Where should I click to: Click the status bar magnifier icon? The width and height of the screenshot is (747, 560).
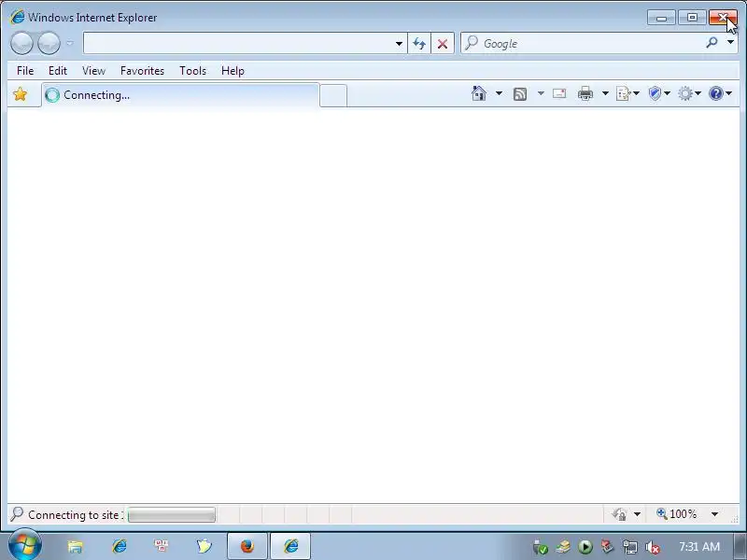point(17,514)
